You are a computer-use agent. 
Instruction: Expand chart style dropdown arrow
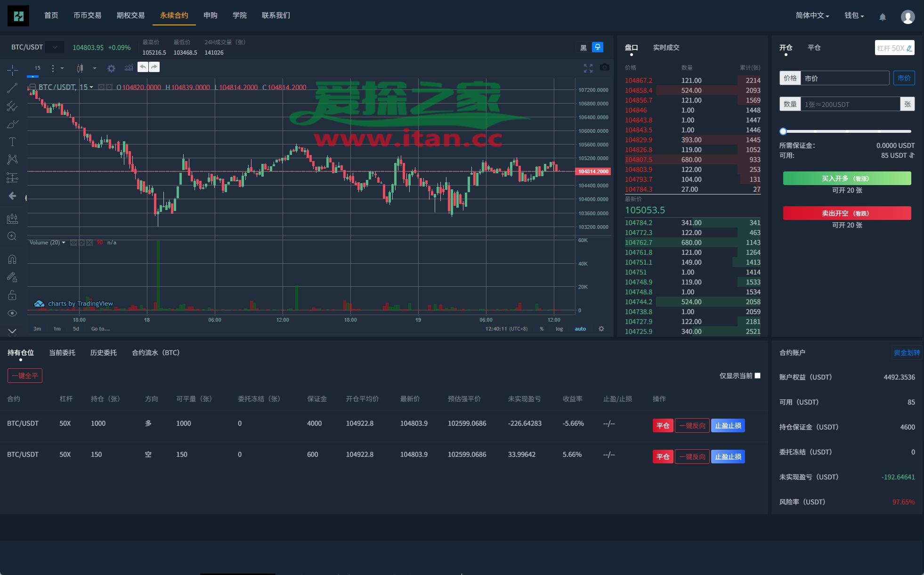[x=95, y=68]
